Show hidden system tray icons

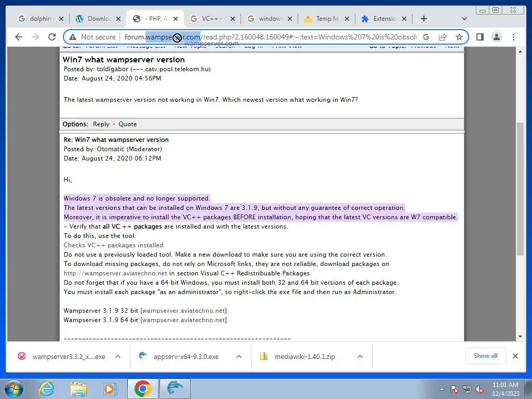442,389
